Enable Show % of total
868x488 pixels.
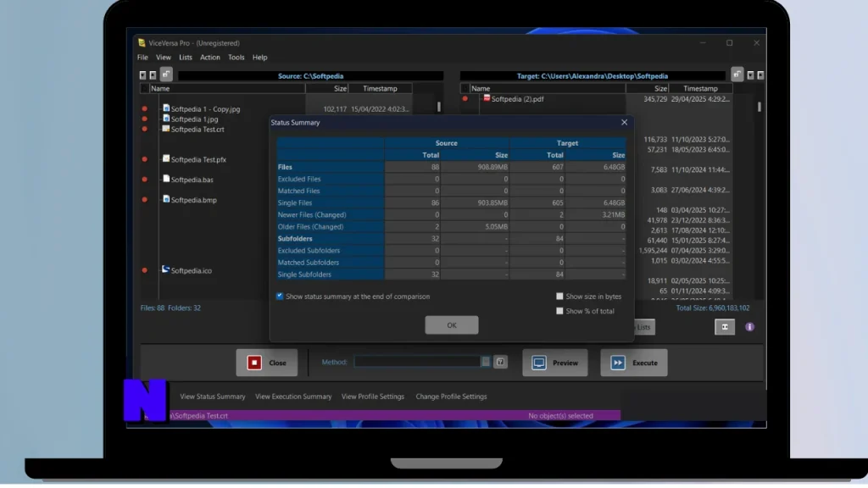(559, 310)
